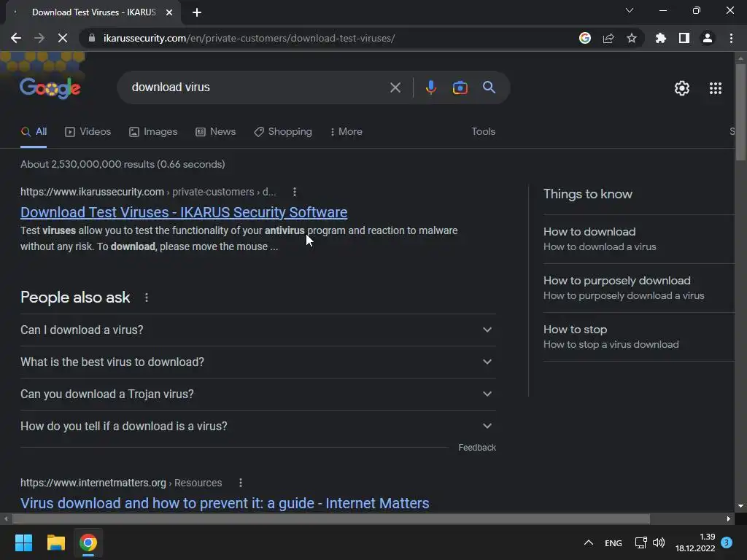This screenshot has height=560, width=747.
Task: Toggle the Chrome side panel
Action: coord(684,38)
